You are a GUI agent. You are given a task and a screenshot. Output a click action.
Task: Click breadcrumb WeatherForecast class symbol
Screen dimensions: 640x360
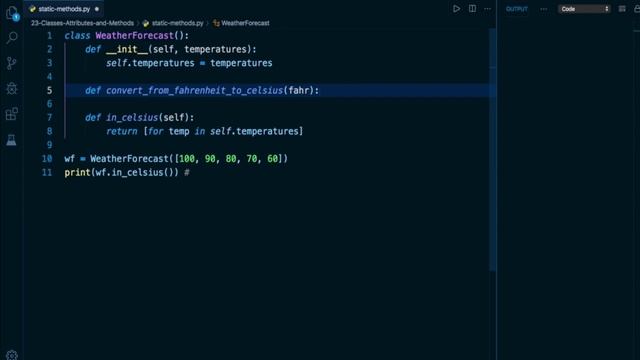coord(241,23)
